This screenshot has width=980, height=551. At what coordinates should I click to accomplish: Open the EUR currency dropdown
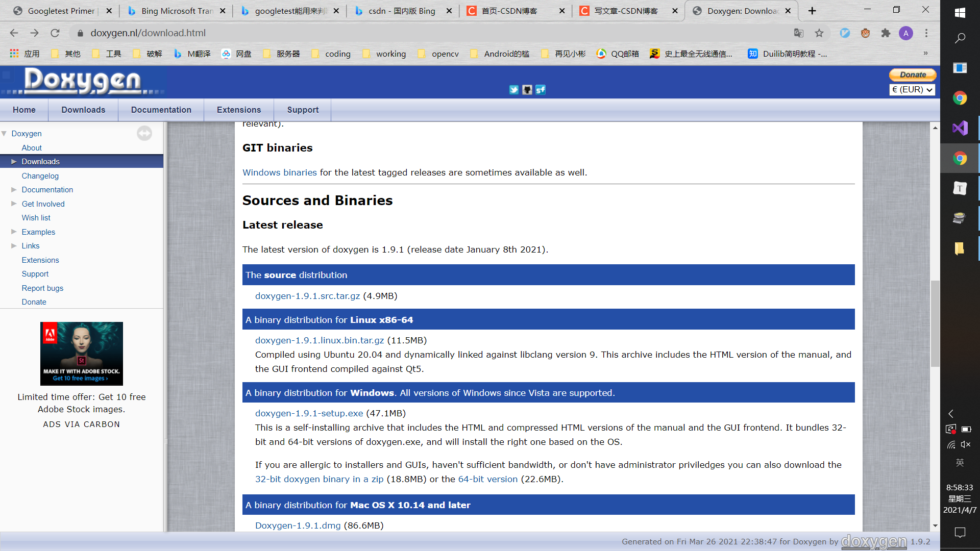point(912,90)
